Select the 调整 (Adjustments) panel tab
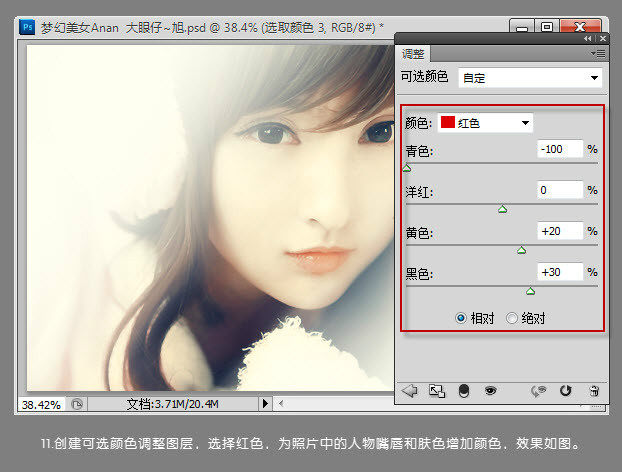 pos(412,53)
